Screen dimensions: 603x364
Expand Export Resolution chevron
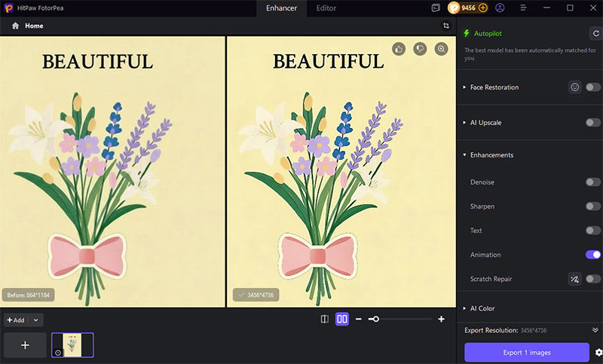(x=595, y=330)
